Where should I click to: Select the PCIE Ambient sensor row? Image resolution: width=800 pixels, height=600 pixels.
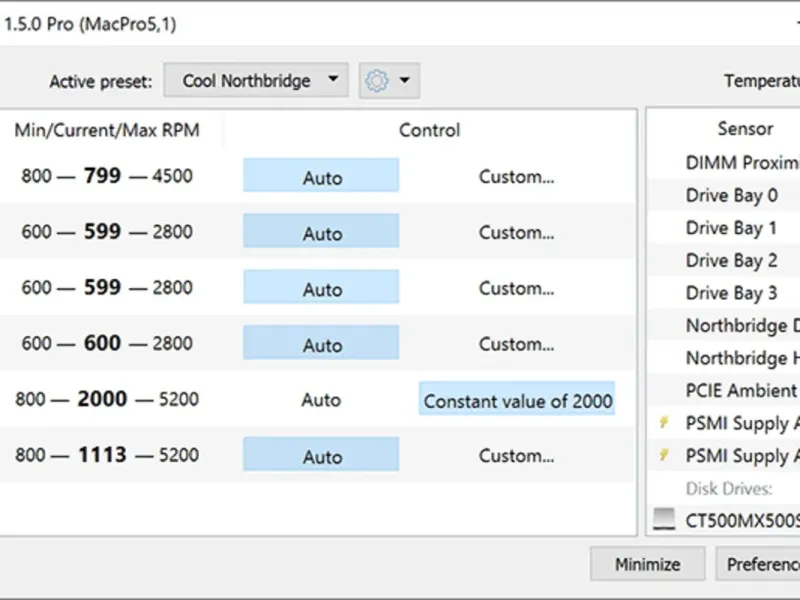(x=741, y=391)
